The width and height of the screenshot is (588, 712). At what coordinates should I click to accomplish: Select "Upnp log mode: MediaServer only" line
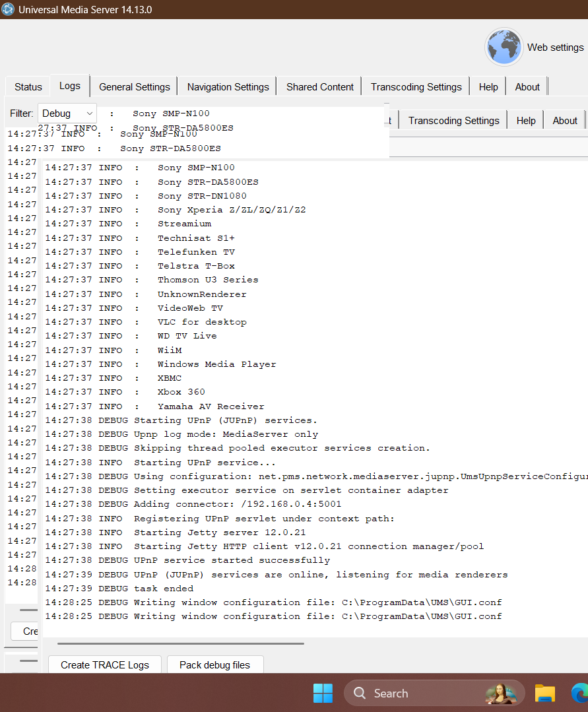click(x=181, y=434)
